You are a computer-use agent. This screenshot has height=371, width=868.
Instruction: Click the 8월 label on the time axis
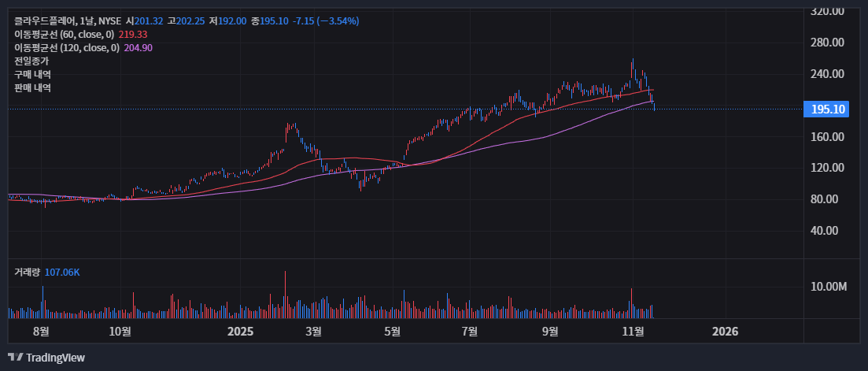(x=42, y=332)
